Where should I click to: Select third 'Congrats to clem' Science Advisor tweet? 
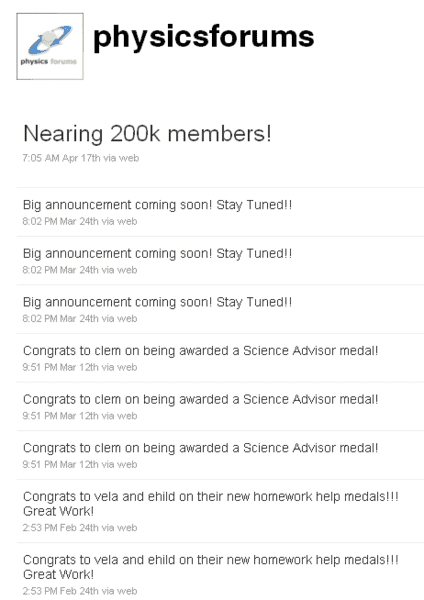coord(201,448)
